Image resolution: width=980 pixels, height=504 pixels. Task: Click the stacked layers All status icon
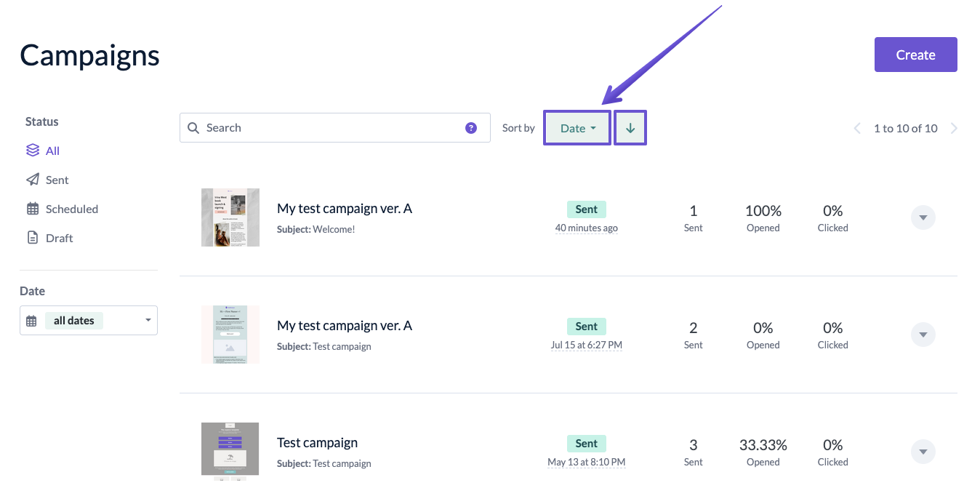(x=33, y=151)
